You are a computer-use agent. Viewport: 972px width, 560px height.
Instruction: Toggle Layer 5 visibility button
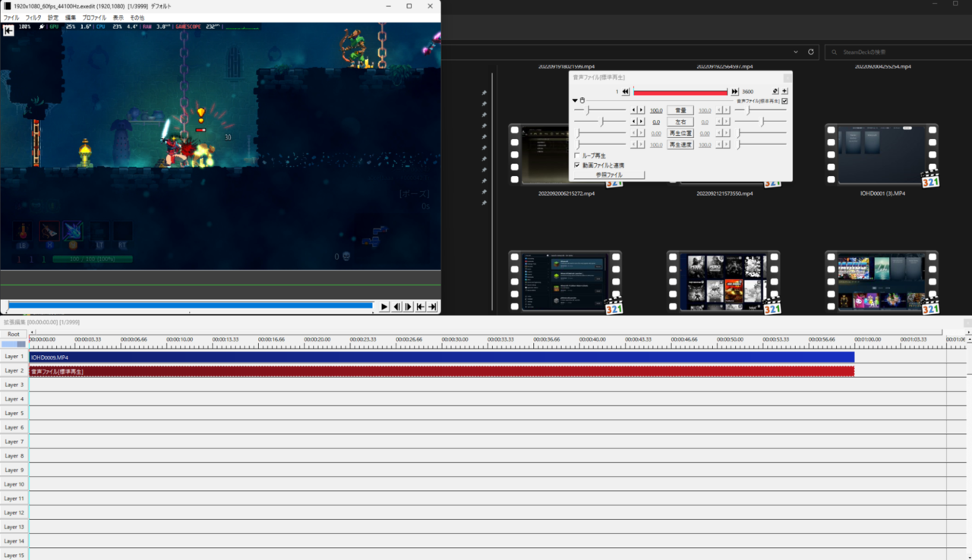coord(14,414)
